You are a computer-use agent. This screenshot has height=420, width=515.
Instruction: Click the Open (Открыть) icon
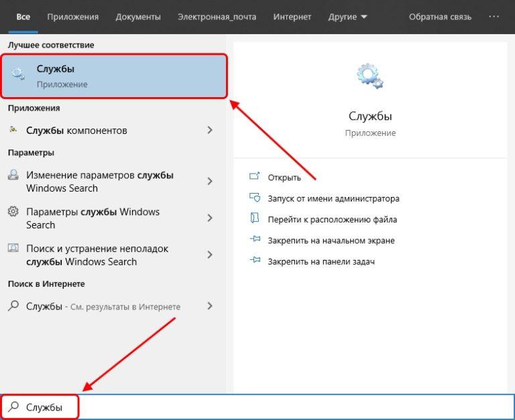[254, 177]
